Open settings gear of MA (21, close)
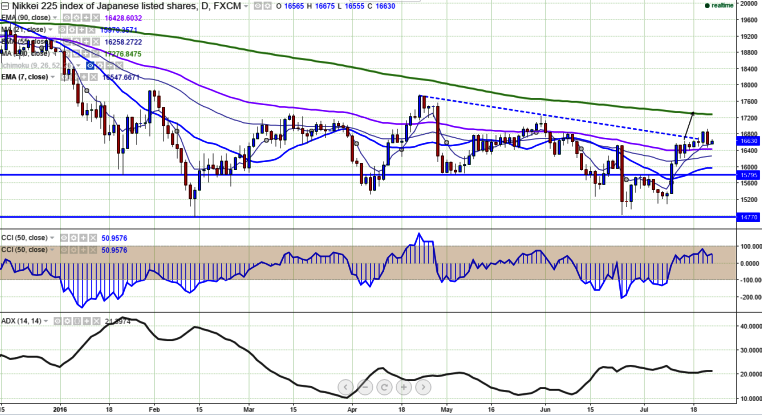762x415 pixels. click(x=72, y=30)
